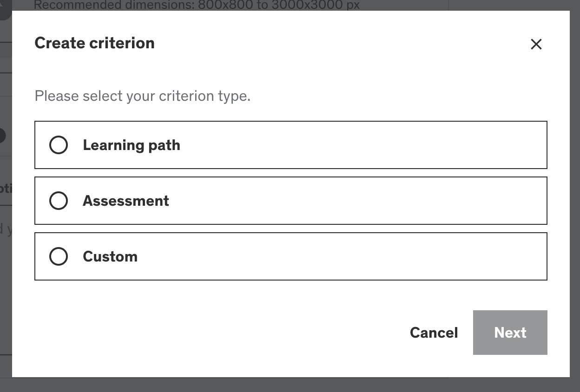
Task: Click the dark toggle peeking beside Learning path
Action: coord(3,136)
